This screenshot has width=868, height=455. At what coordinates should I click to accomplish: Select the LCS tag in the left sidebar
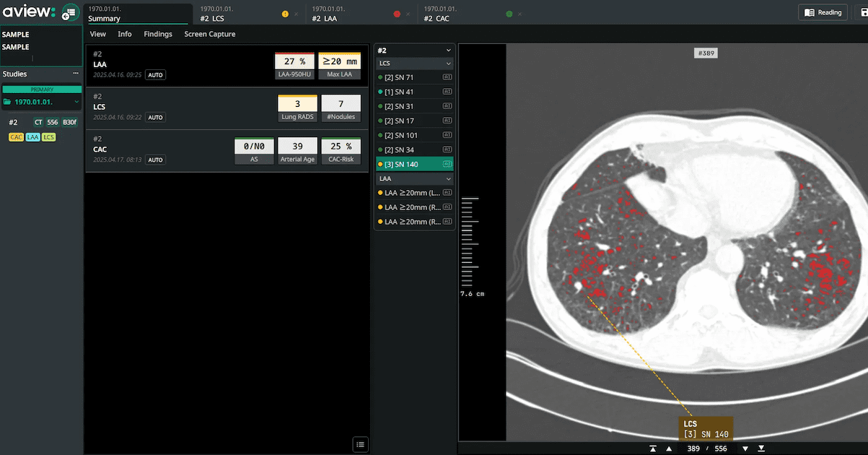[49, 136]
